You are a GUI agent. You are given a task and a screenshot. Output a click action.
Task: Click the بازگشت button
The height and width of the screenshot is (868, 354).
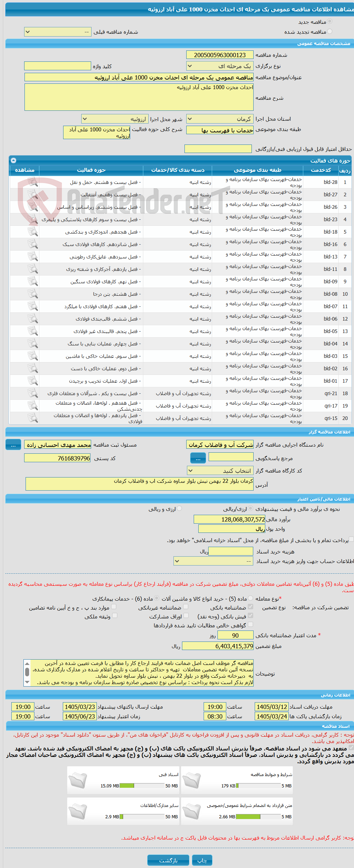[168, 860]
